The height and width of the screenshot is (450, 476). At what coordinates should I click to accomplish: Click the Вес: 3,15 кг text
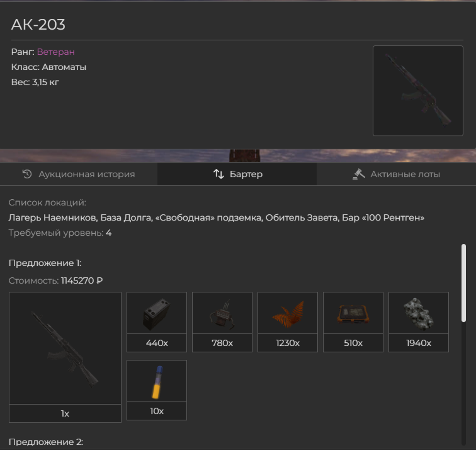(x=35, y=82)
